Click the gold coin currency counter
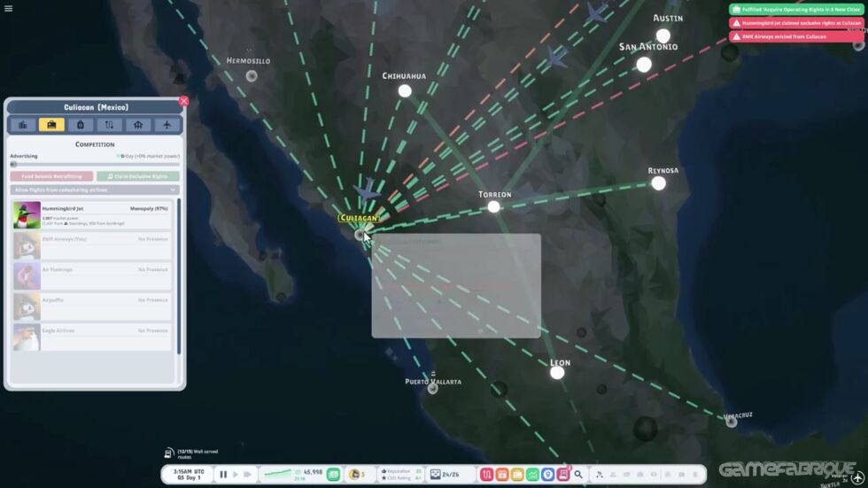Viewport: 868px width, 488px height. [357, 474]
